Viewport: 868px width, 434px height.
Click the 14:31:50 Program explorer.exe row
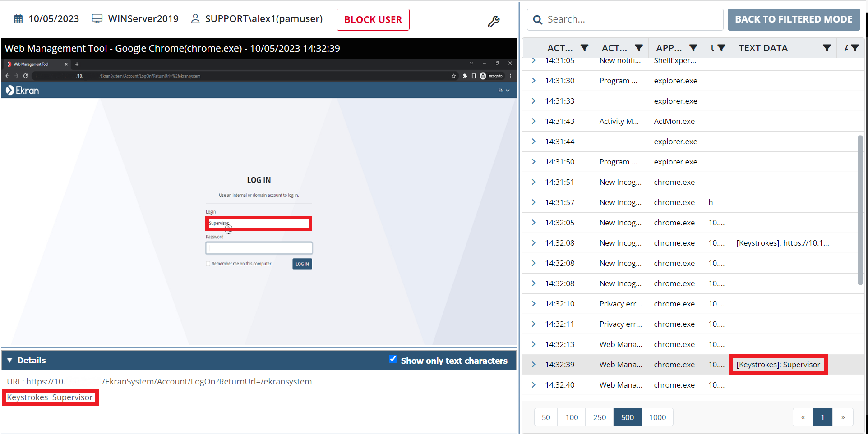[x=693, y=162]
